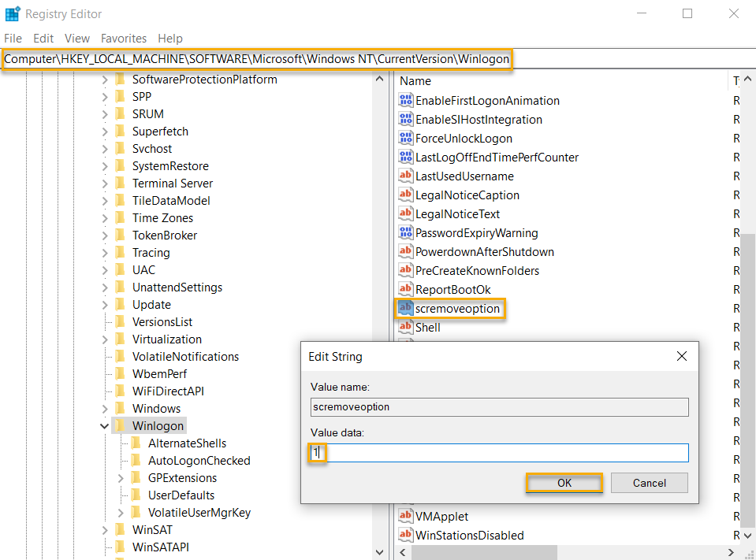
Task: Cancel the Edit String dialog
Action: click(x=649, y=482)
